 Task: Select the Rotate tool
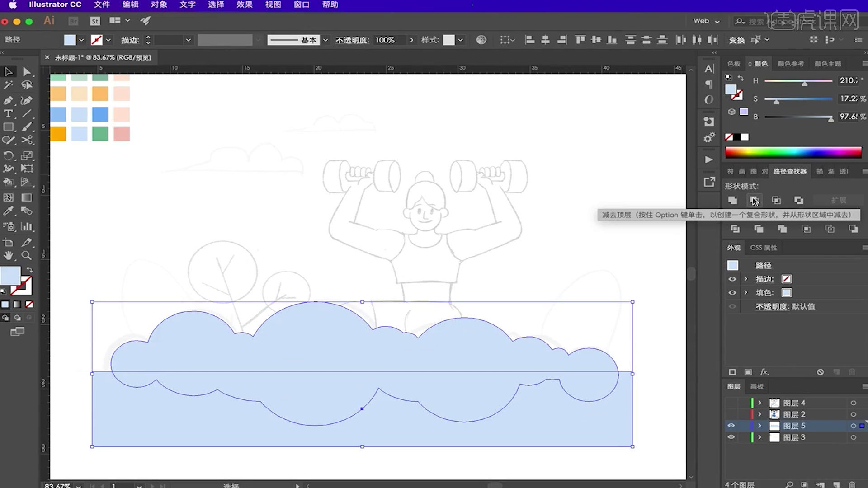pos(8,155)
